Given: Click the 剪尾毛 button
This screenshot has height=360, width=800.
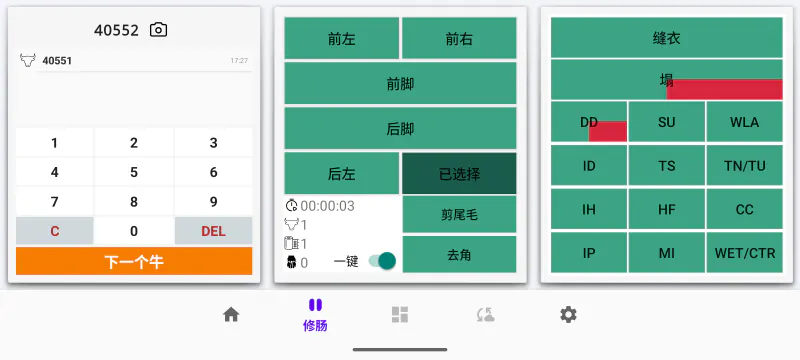Looking at the screenshot, I should 459,215.
